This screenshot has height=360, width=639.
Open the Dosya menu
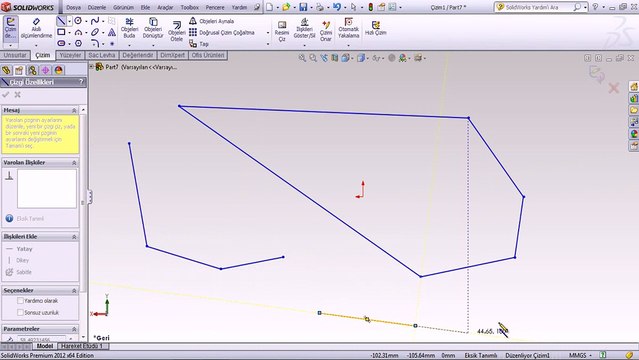tap(73, 7)
